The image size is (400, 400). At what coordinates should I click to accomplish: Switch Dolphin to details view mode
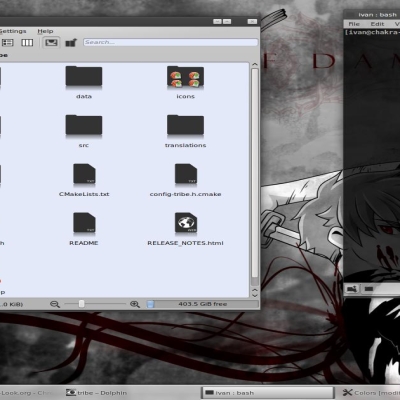pos(7,43)
